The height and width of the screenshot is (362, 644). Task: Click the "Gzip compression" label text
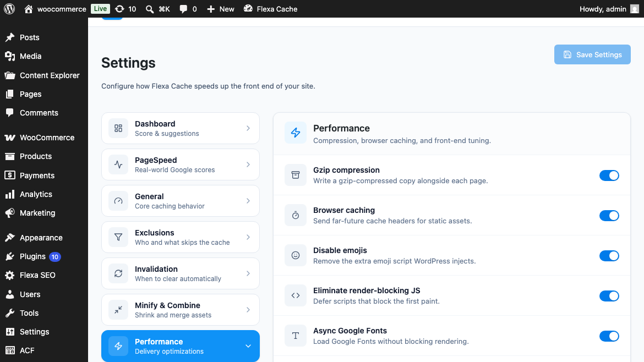pos(346,170)
